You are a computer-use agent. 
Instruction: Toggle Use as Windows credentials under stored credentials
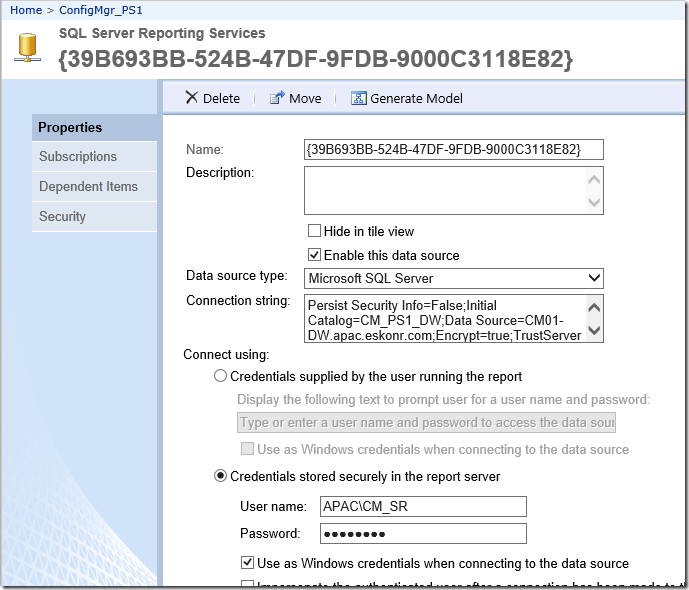tap(248, 563)
